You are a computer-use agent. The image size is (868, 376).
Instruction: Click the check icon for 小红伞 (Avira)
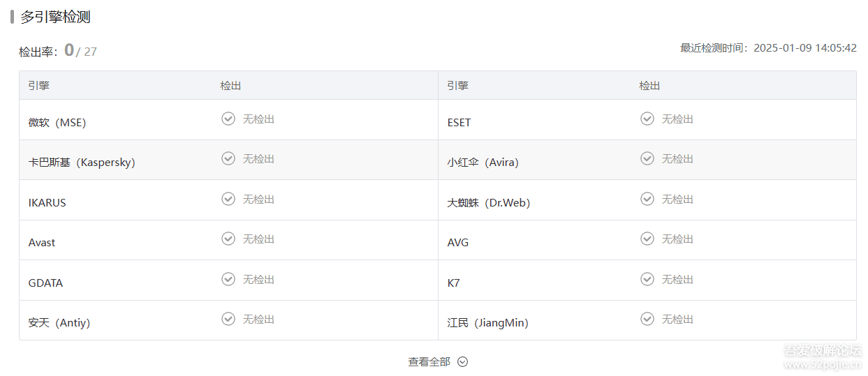(x=647, y=158)
